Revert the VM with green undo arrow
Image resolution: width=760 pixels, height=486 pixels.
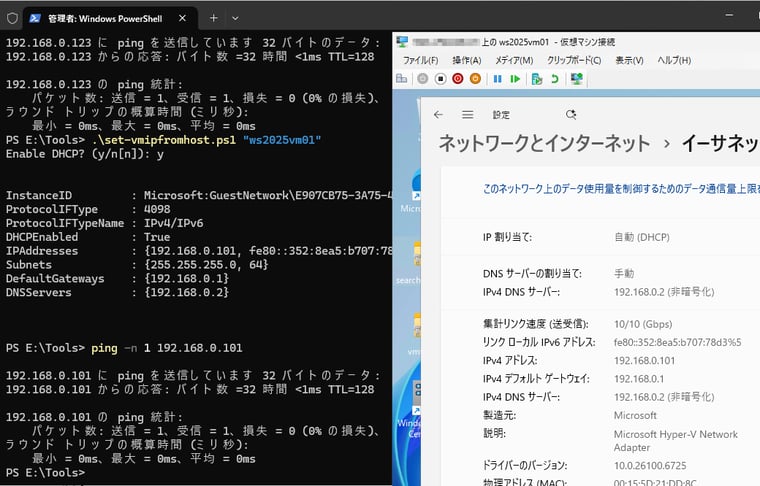pos(554,78)
